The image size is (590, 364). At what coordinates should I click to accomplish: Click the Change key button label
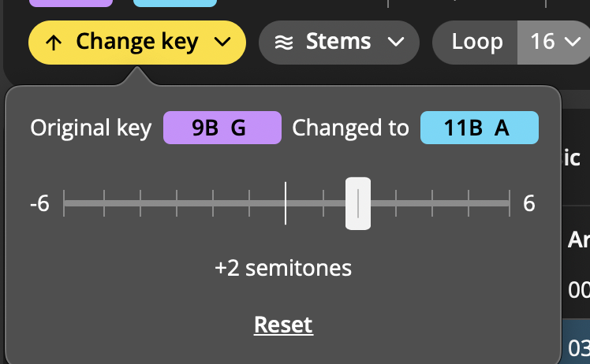pyautogui.click(x=136, y=43)
